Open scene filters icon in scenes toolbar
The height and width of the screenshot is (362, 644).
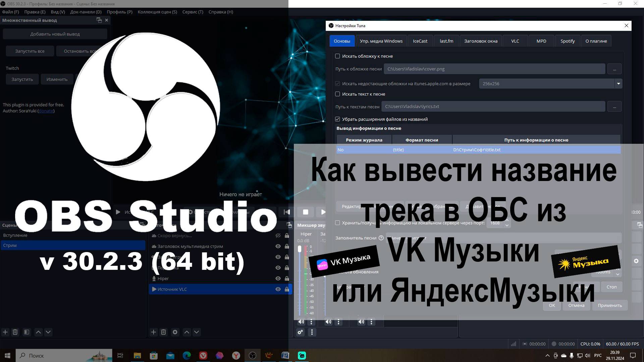coord(26,332)
